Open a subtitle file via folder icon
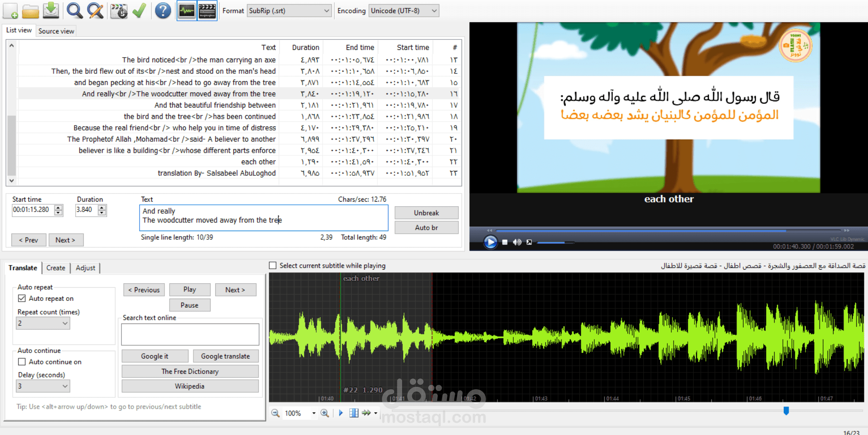 click(31, 10)
